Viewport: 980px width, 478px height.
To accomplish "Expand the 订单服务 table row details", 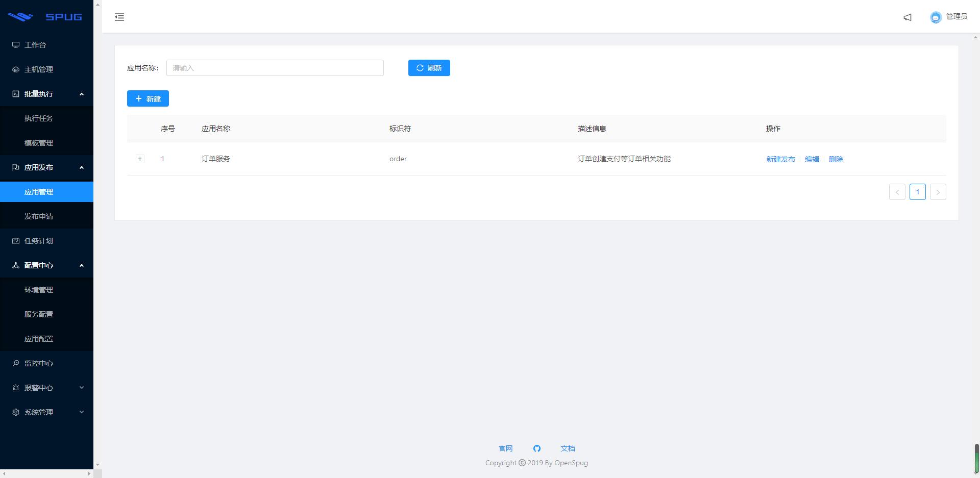I will 139,159.
